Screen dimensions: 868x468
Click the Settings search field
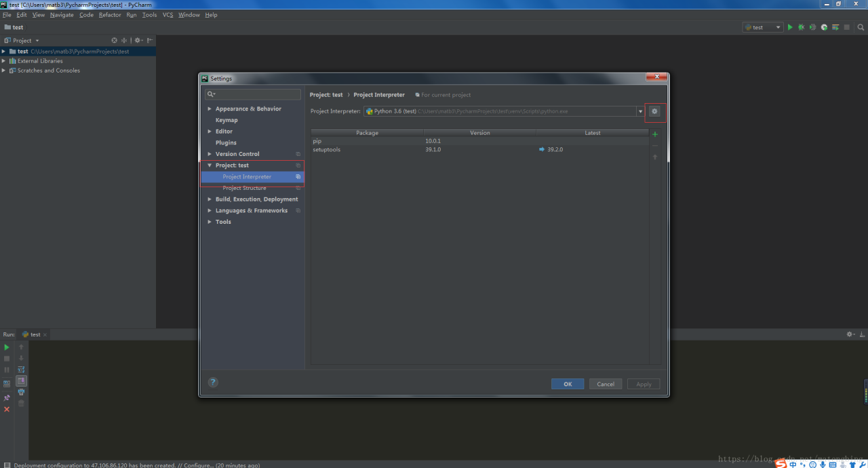click(253, 94)
